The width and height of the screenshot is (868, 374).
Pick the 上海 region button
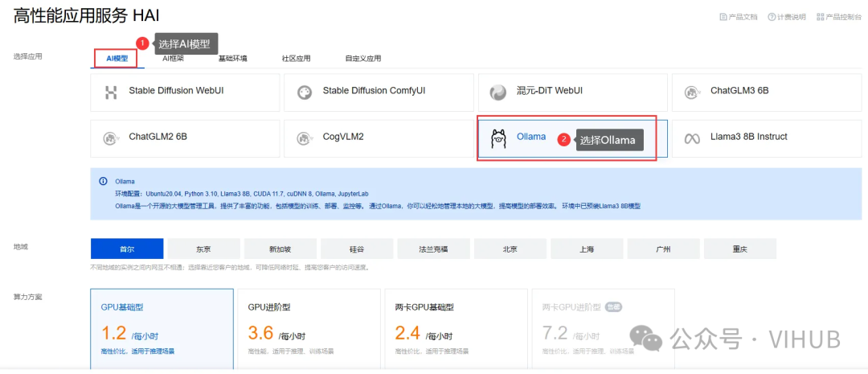tap(587, 249)
